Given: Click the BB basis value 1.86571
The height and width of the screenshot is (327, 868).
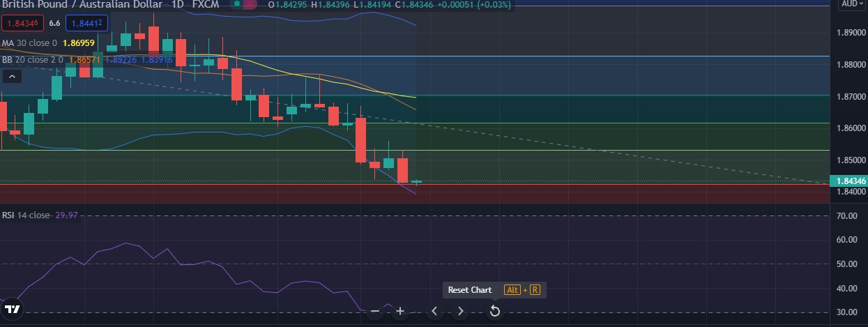Looking at the screenshot, I should (86, 60).
